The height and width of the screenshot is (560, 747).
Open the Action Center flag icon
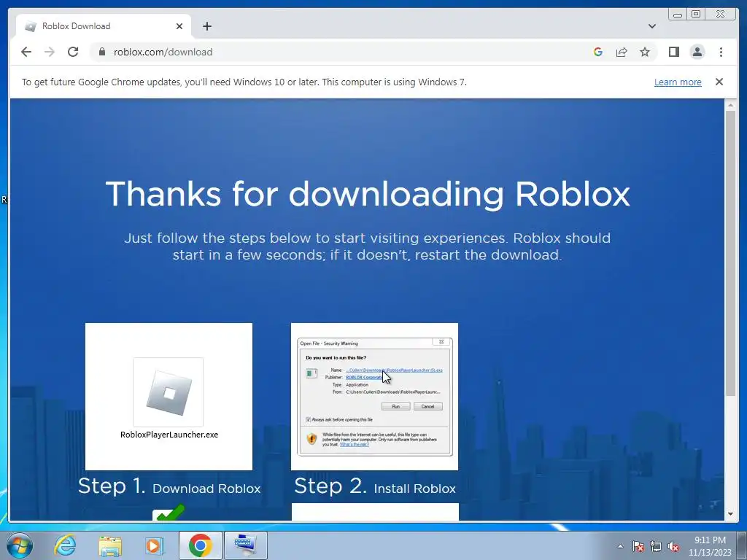click(x=638, y=546)
